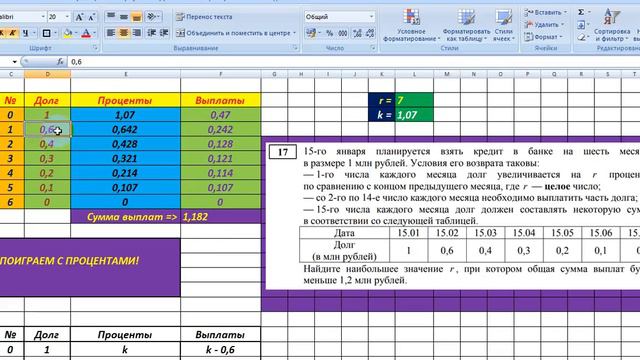Open Стили ячеек gallery
The image size is (640, 360).
pos(504,25)
